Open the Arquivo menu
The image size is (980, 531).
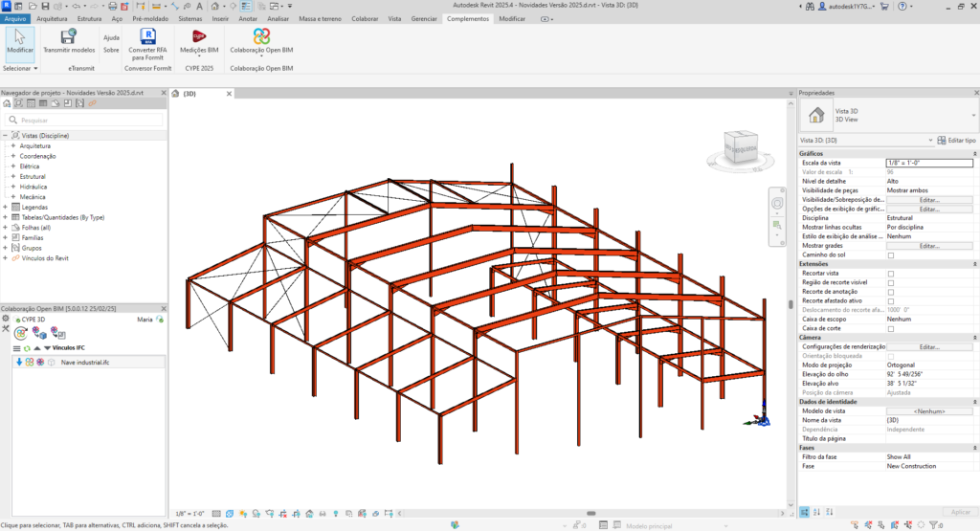(15, 19)
